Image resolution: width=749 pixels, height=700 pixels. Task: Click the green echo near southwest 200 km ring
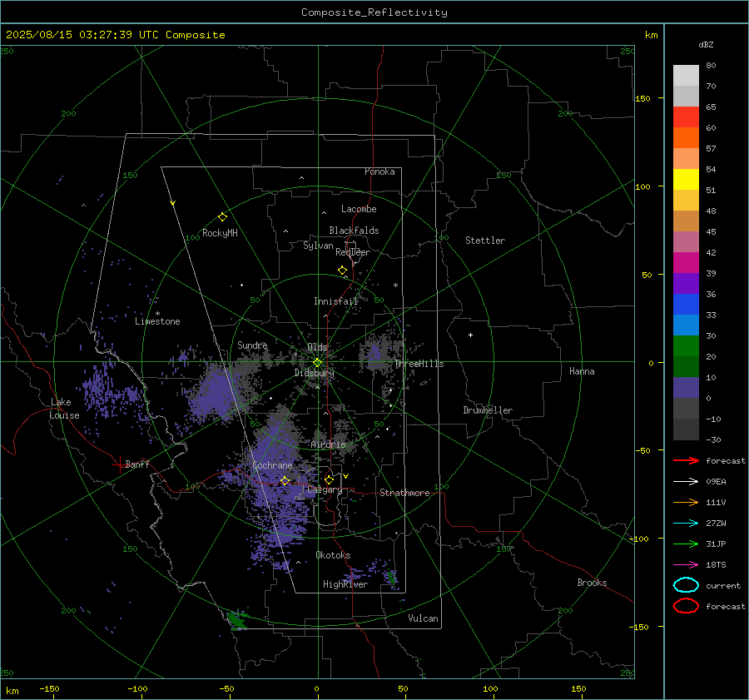236,620
